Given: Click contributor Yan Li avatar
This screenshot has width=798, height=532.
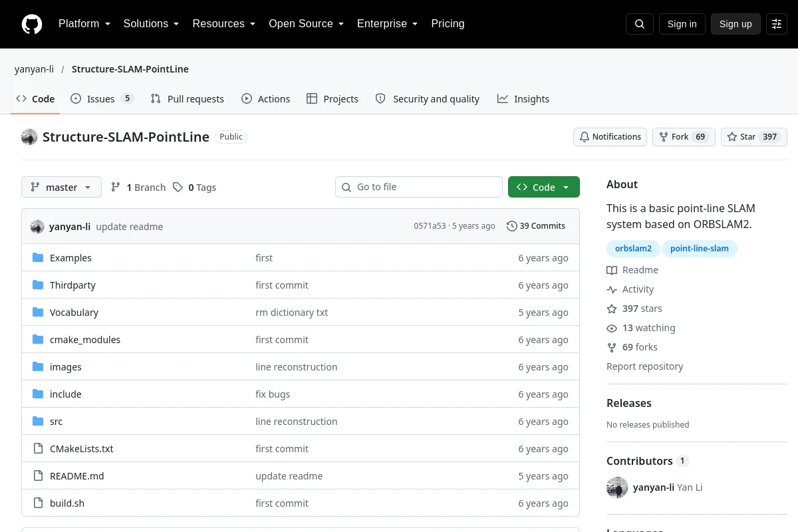Looking at the screenshot, I should 617,487.
